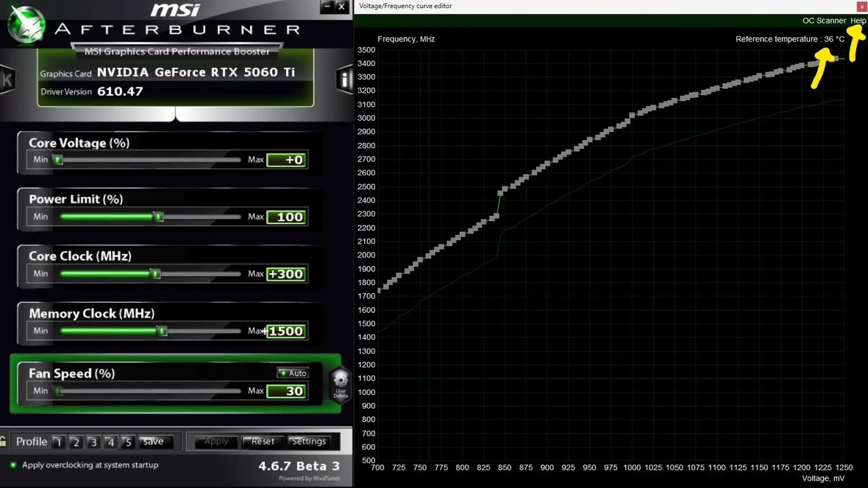Image resolution: width=868 pixels, height=488 pixels.
Task: Click the Reset button
Action: click(x=263, y=441)
